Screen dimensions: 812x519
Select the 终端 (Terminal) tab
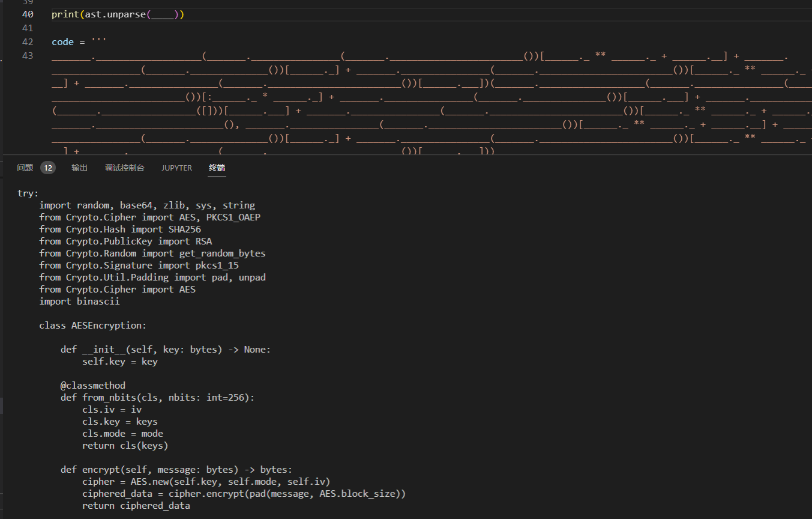tap(217, 168)
